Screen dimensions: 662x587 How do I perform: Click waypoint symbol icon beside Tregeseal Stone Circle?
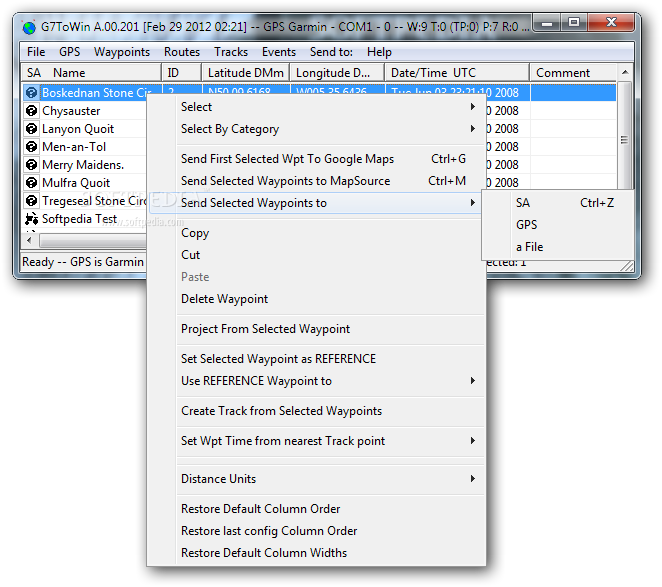(31, 200)
